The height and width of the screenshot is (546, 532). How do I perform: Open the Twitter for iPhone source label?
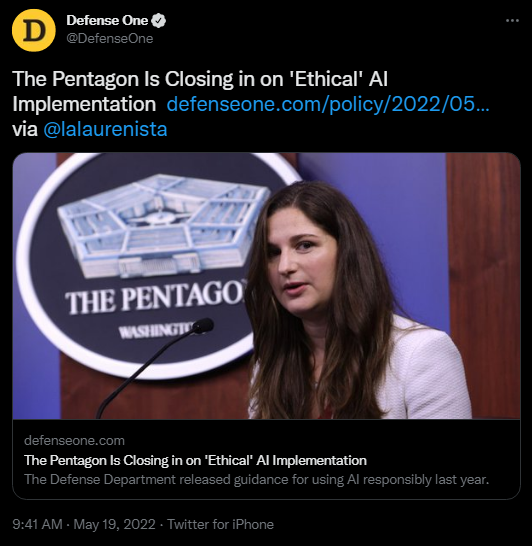point(221,524)
